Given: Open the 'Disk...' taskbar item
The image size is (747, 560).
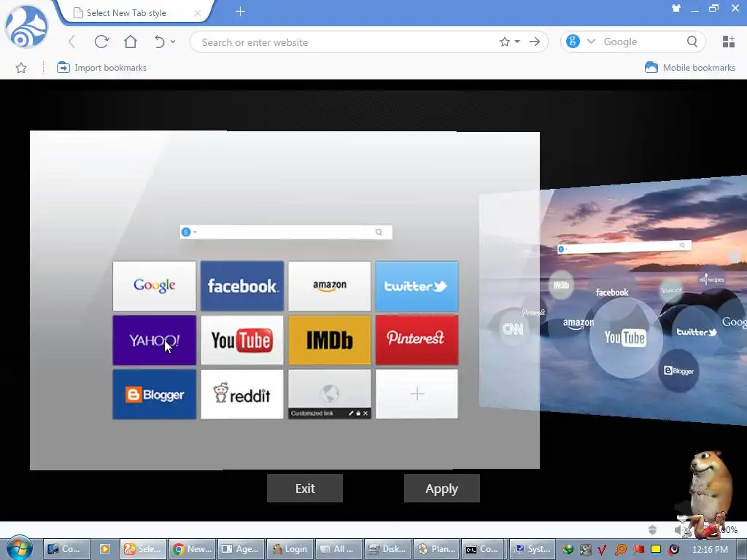Looking at the screenshot, I should [x=388, y=549].
